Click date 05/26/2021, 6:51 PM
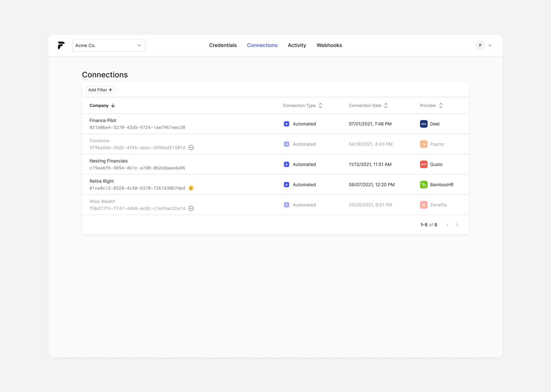This screenshot has height=392, width=551. (x=370, y=205)
